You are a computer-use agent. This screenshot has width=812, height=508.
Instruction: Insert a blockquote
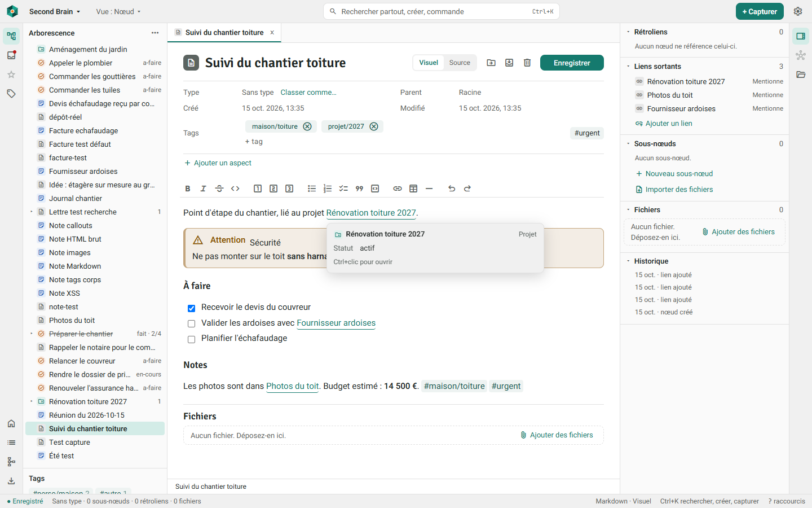tap(359, 189)
